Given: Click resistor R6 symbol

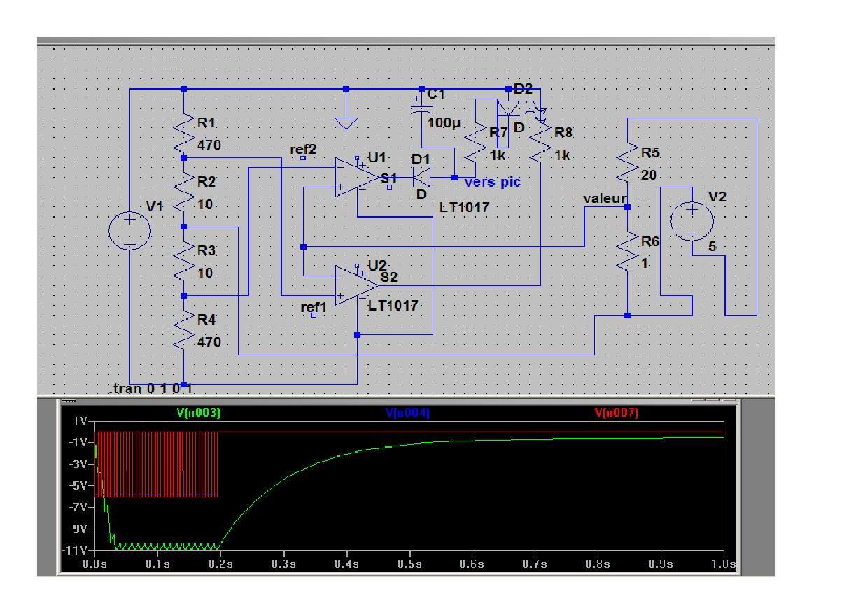Looking at the screenshot, I should coord(628,252).
